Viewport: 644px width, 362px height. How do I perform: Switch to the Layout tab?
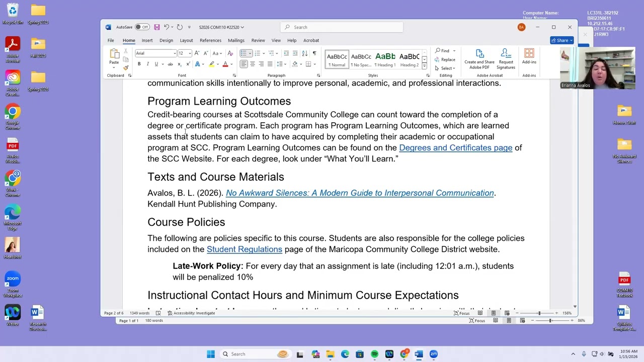pos(186,40)
